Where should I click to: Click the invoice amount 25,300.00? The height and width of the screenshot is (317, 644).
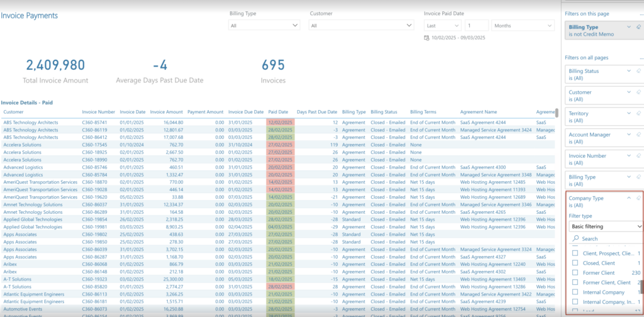coord(174,279)
